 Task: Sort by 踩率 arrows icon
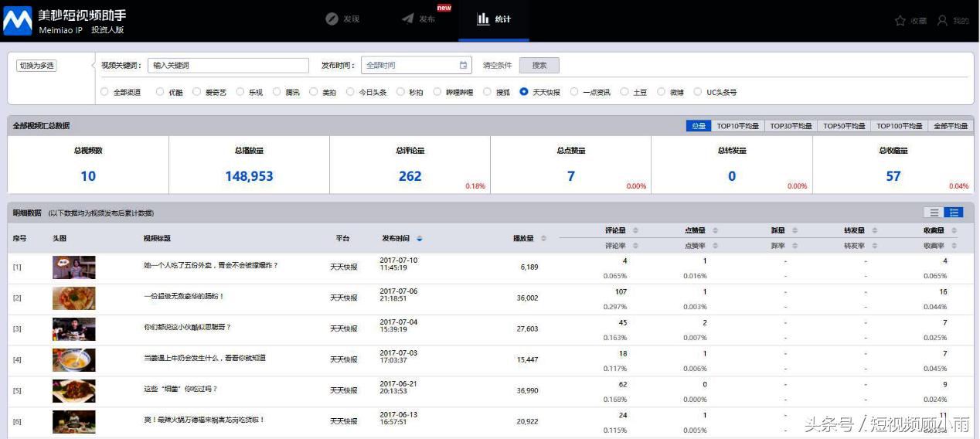(x=794, y=246)
